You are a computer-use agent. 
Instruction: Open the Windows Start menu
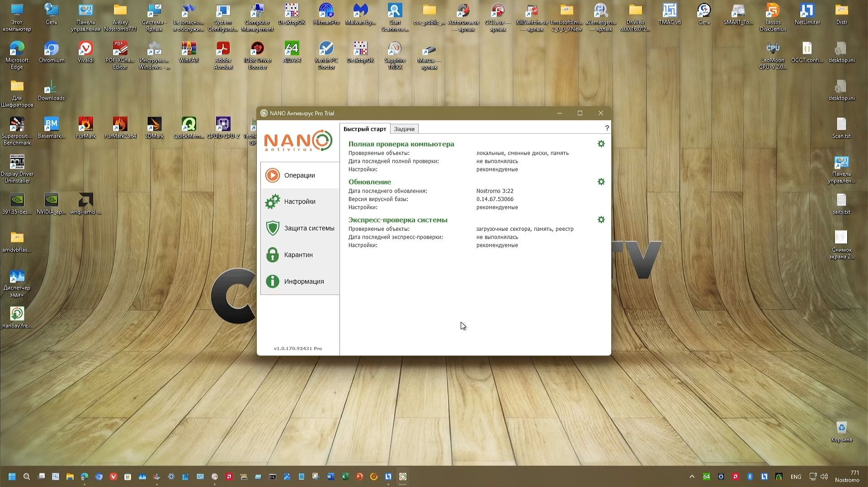pyautogui.click(x=12, y=477)
